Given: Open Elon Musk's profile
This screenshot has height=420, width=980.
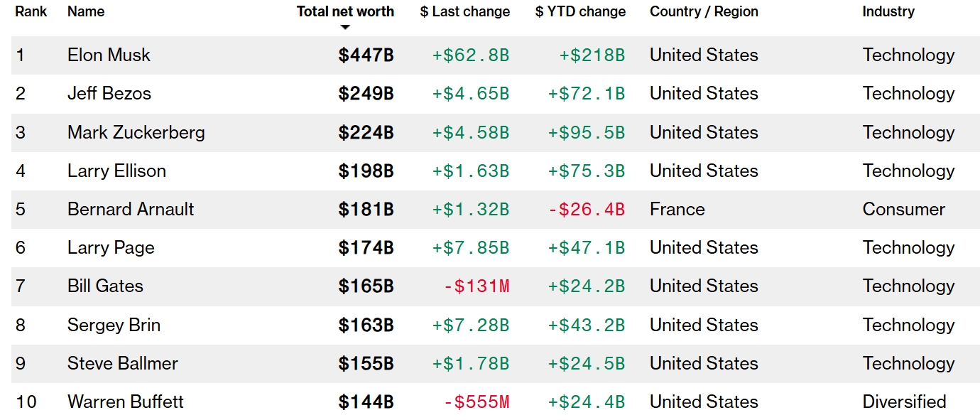Looking at the screenshot, I should point(109,55).
